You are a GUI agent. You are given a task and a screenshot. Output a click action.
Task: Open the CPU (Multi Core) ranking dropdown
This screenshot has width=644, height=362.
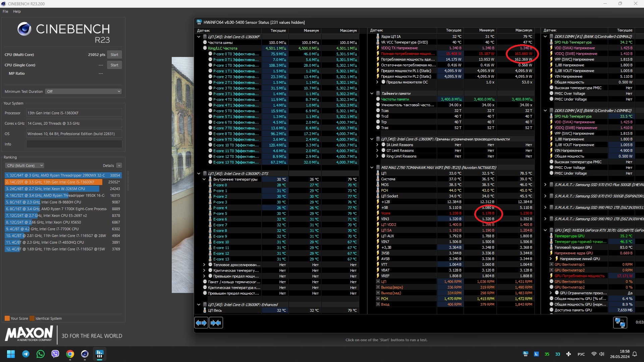click(24, 166)
